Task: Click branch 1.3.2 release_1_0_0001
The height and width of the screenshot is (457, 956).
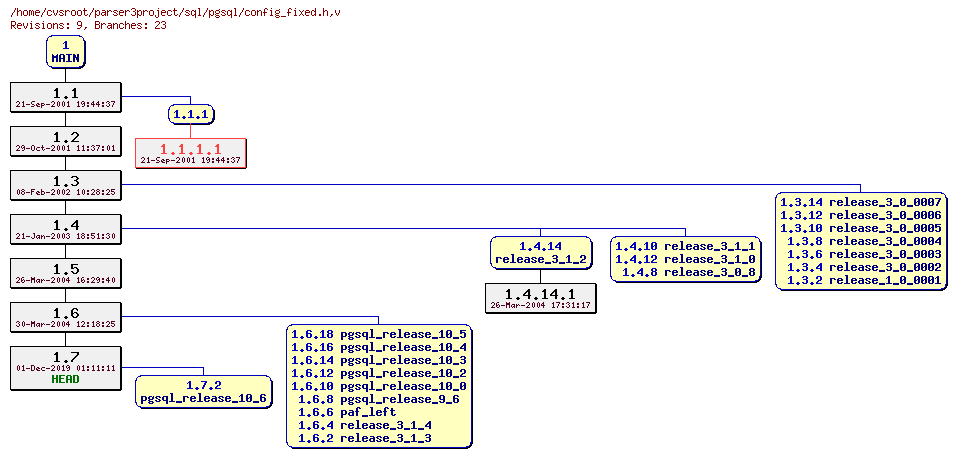Action: (864, 280)
